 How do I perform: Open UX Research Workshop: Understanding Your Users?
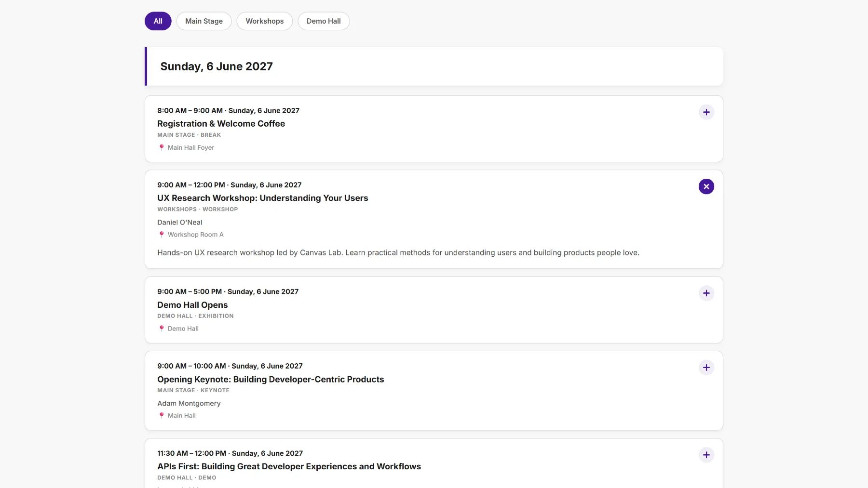pos(262,198)
